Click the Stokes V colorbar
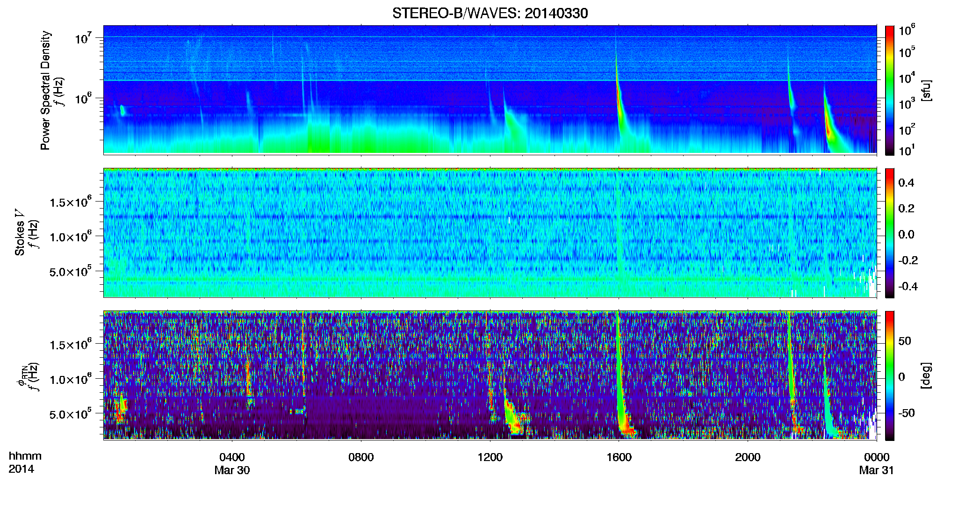 890,233
